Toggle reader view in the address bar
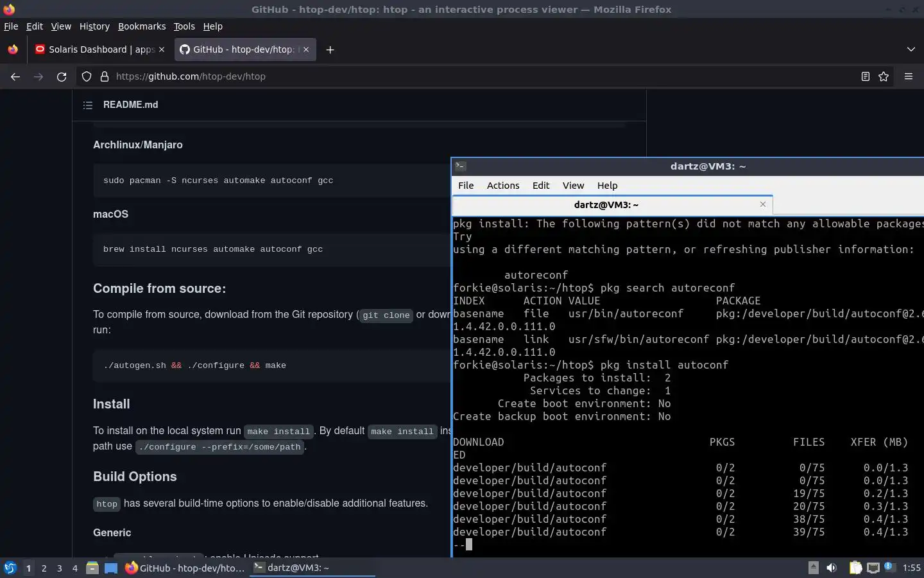Screen dimensions: 924x578 point(865,76)
